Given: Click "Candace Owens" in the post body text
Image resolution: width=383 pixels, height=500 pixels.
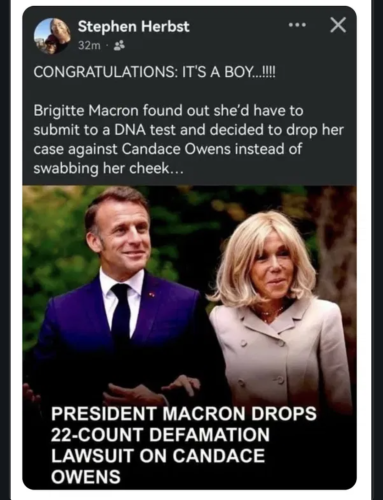Looking at the screenshot, I should click(x=176, y=149).
